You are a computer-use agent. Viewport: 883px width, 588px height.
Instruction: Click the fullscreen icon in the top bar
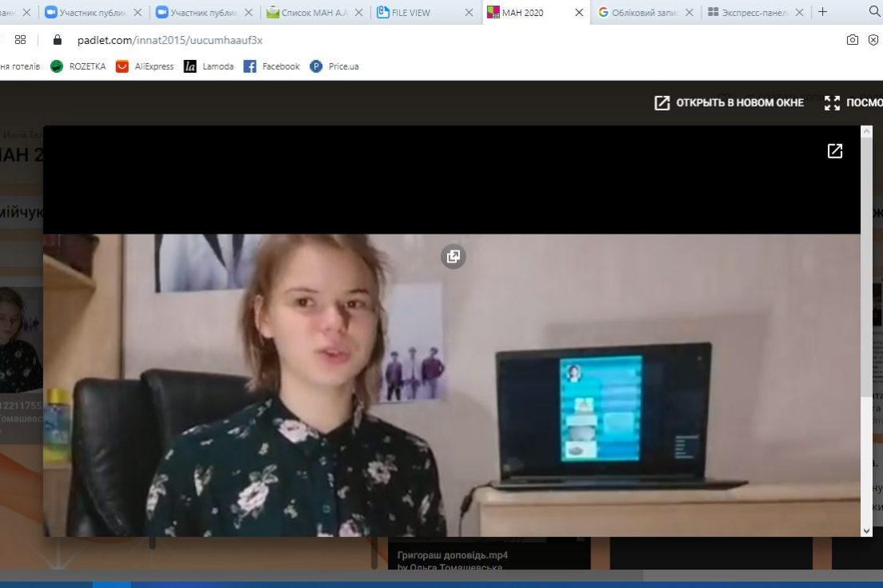[x=832, y=102]
